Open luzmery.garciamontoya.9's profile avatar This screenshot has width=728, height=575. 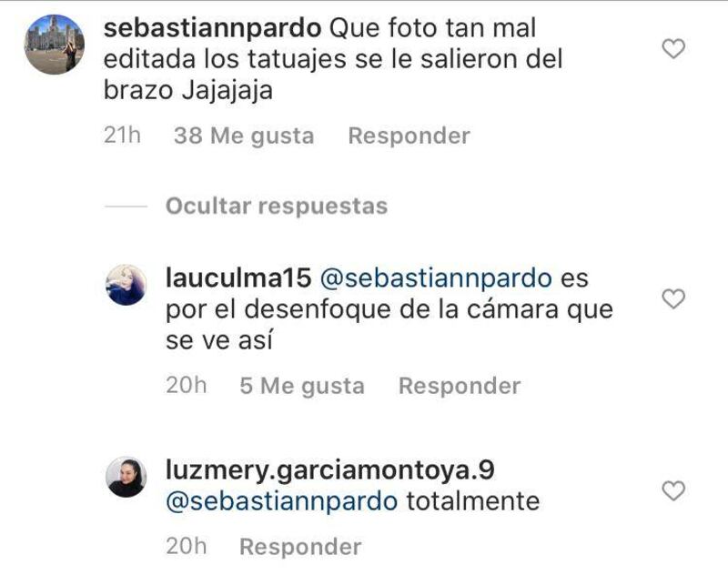(x=126, y=477)
